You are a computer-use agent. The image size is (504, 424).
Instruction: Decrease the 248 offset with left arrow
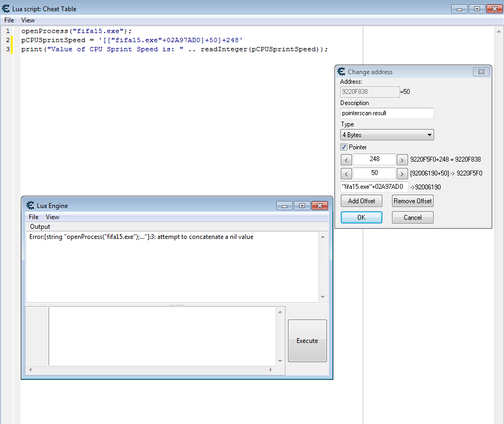[346, 159]
